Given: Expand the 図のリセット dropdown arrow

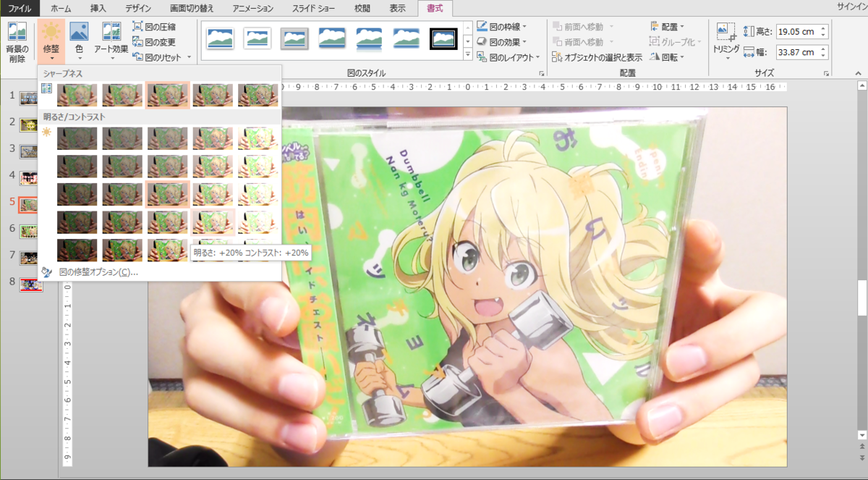Looking at the screenshot, I should 190,57.
